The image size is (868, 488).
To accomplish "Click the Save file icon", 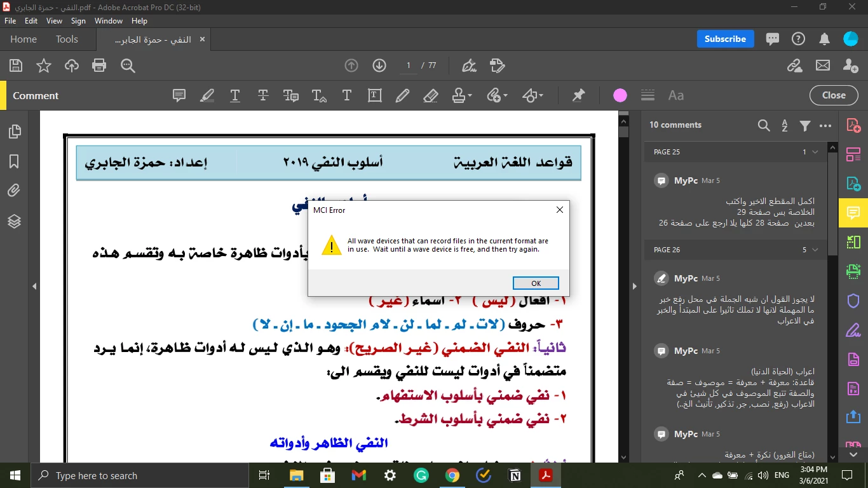I will point(16,65).
